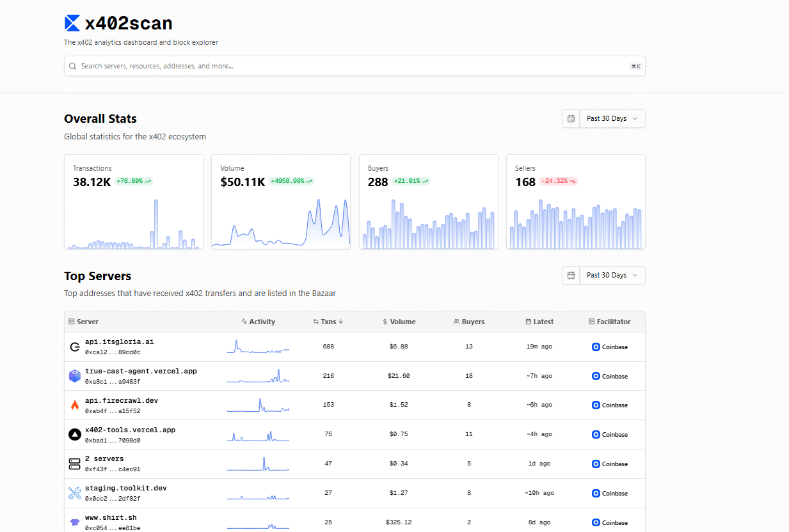Image resolution: width=789 pixels, height=532 pixels.
Task: Click the Volume column header
Action: tap(399, 322)
